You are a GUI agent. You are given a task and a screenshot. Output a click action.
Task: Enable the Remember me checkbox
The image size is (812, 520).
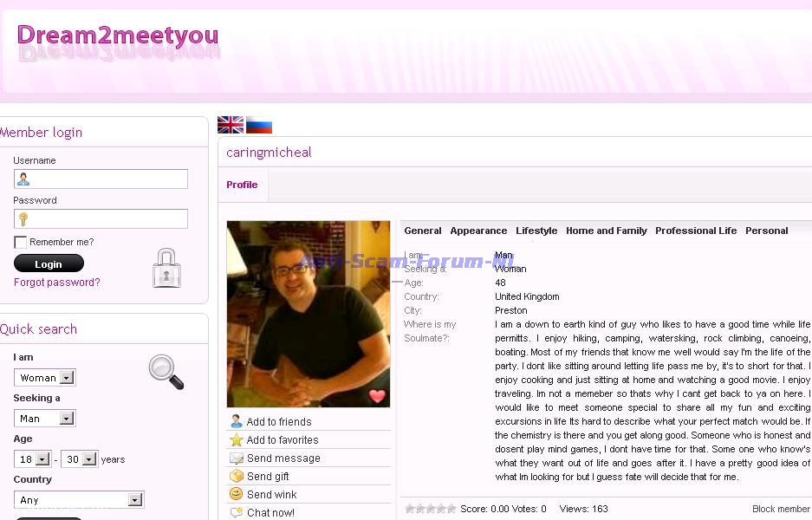point(21,243)
